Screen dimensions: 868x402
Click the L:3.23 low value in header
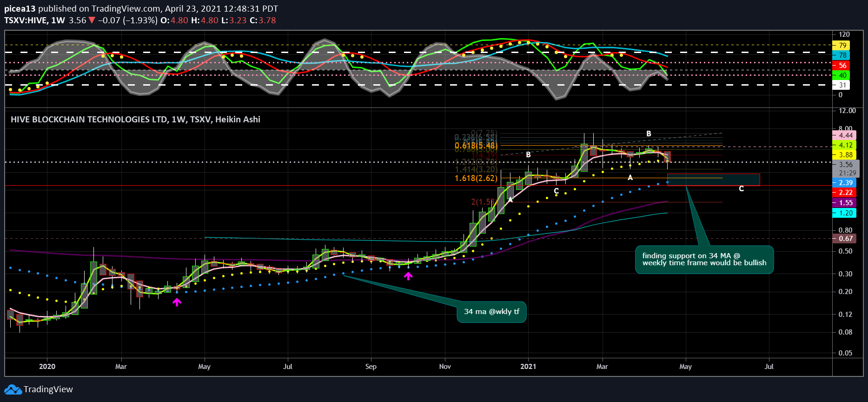pyautogui.click(x=233, y=20)
